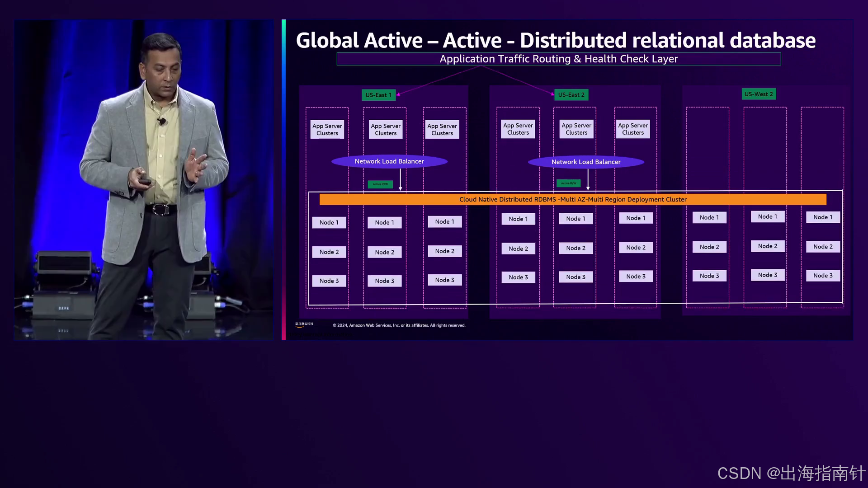Click the US-East 1 region label
The height and width of the screenshot is (488, 868).
(378, 95)
